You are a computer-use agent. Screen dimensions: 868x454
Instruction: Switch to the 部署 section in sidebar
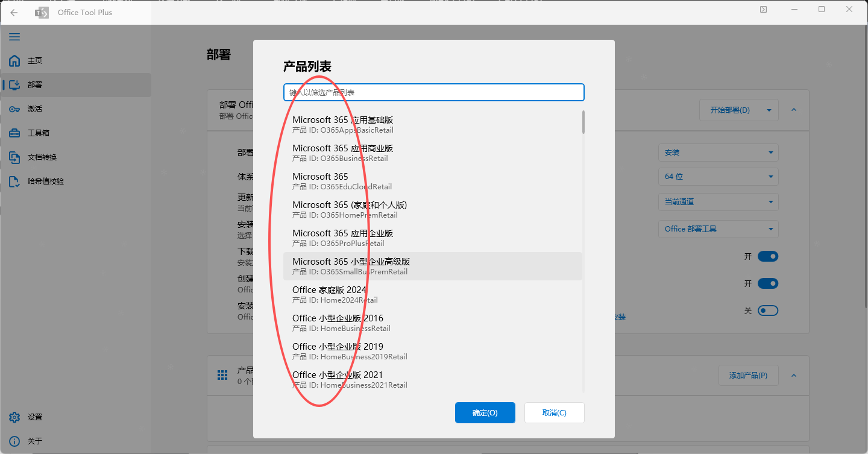pos(14,84)
